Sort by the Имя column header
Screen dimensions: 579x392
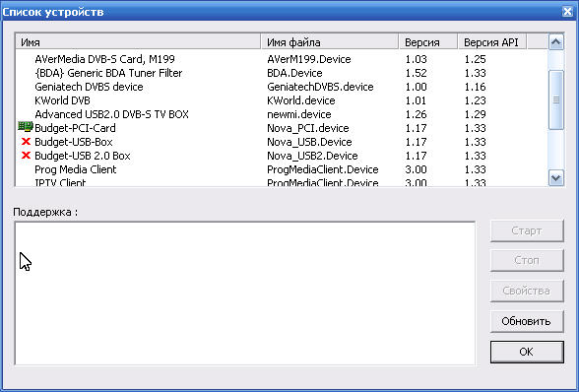click(x=138, y=42)
